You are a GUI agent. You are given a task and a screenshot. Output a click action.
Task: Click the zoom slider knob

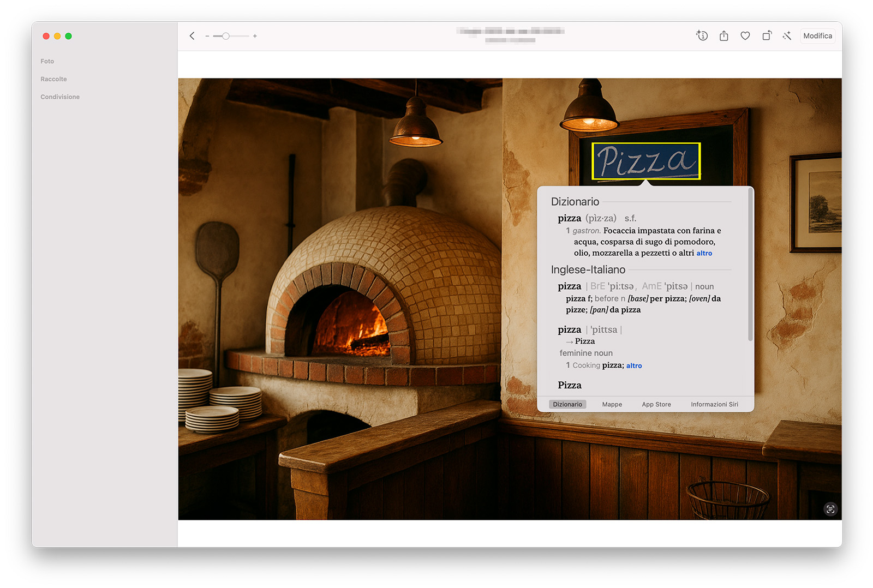point(225,36)
